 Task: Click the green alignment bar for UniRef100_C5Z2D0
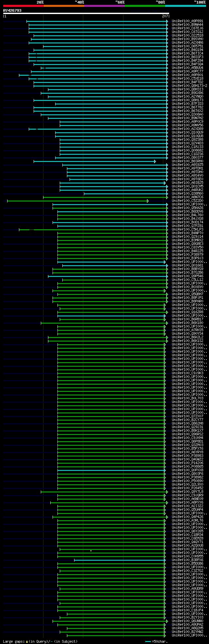coord(78,201)
